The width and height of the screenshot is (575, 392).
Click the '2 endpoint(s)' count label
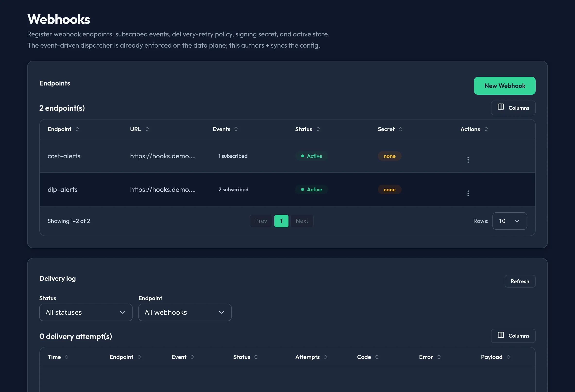click(62, 108)
